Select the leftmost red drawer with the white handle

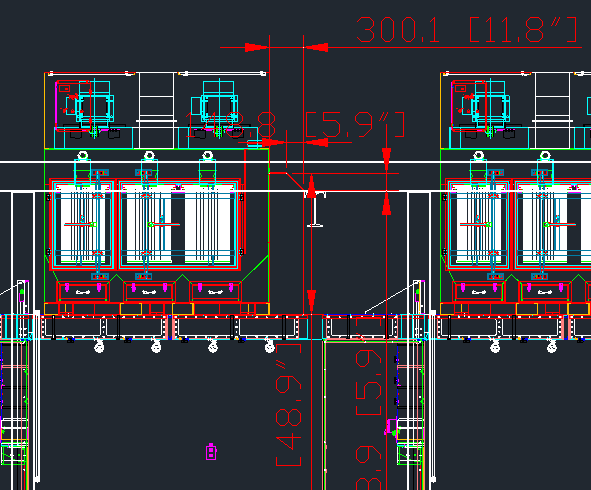[x=83, y=291]
